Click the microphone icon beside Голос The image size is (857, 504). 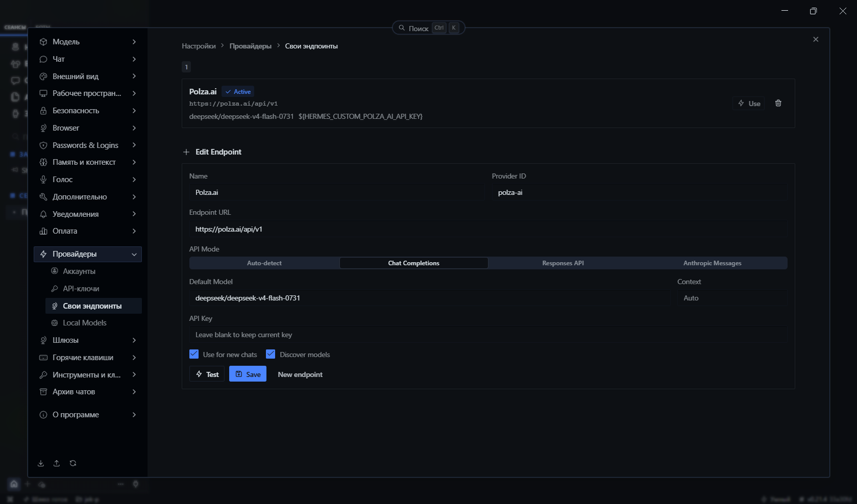coord(43,180)
